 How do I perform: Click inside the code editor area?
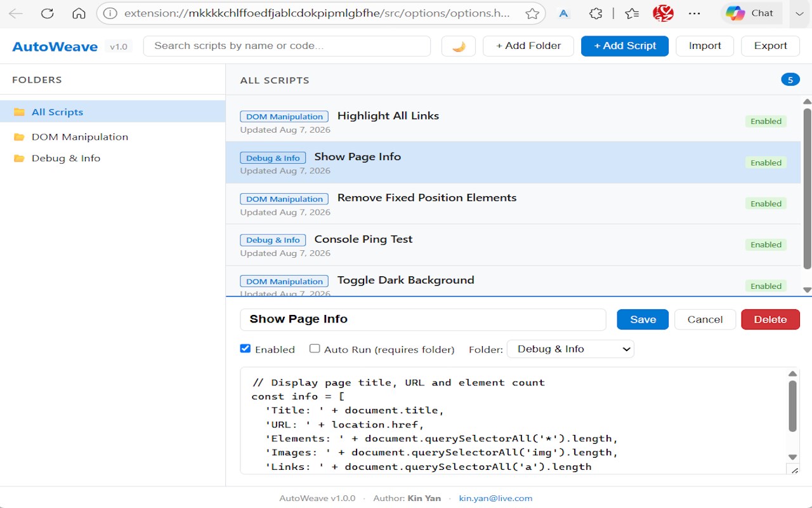[x=514, y=420]
